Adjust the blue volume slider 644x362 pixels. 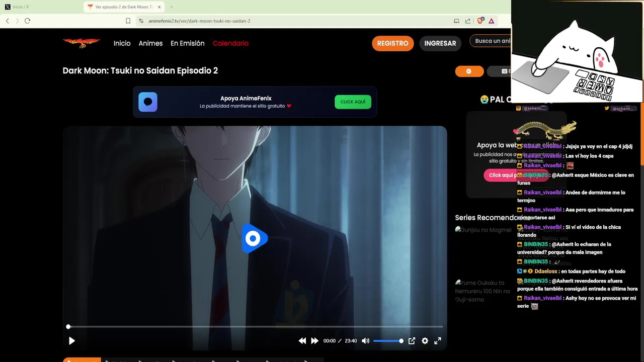click(x=387, y=341)
